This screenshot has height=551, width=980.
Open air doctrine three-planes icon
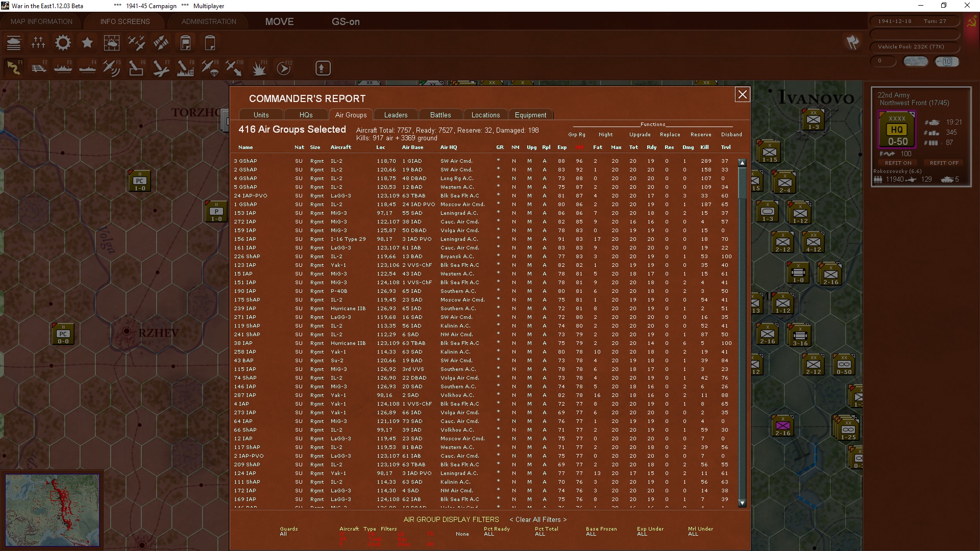pyautogui.click(x=136, y=43)
